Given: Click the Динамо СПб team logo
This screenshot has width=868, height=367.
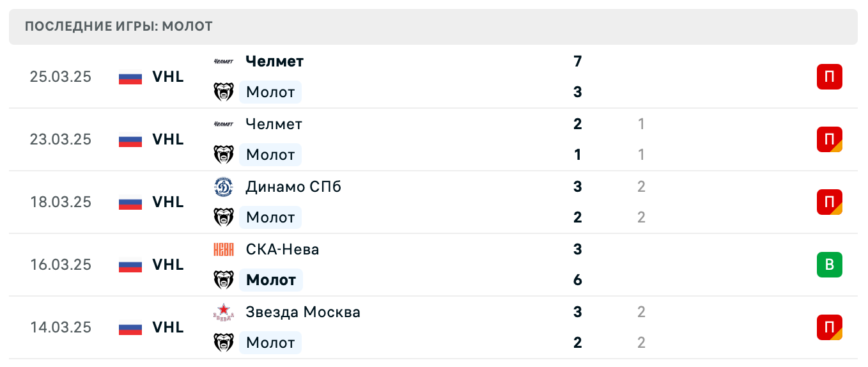Looking at the screenshot, I should coord(223,187).
